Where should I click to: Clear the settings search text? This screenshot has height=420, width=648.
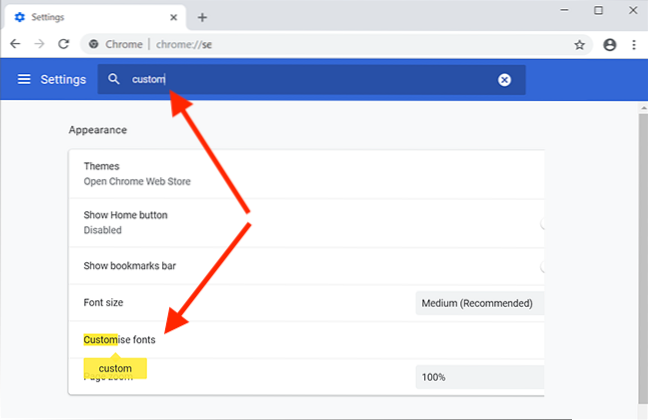(x=504, y=80)
